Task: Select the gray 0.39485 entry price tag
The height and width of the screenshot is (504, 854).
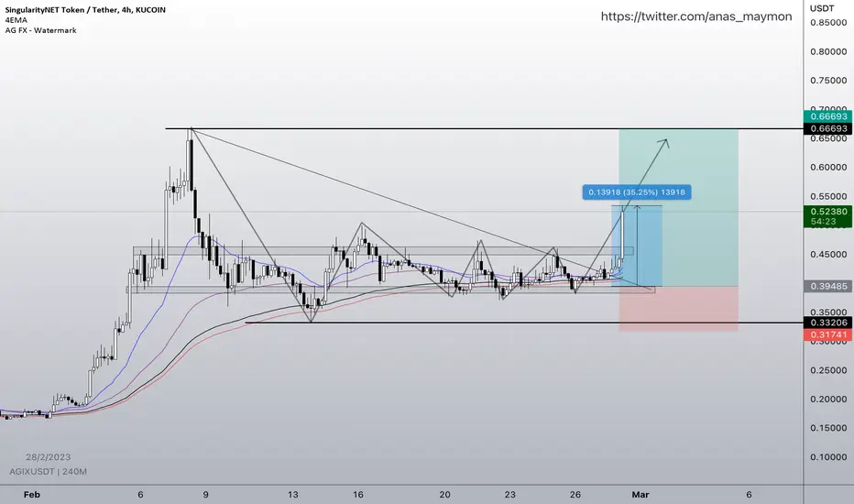Action: pyautogui.click(x=827, y=286)
